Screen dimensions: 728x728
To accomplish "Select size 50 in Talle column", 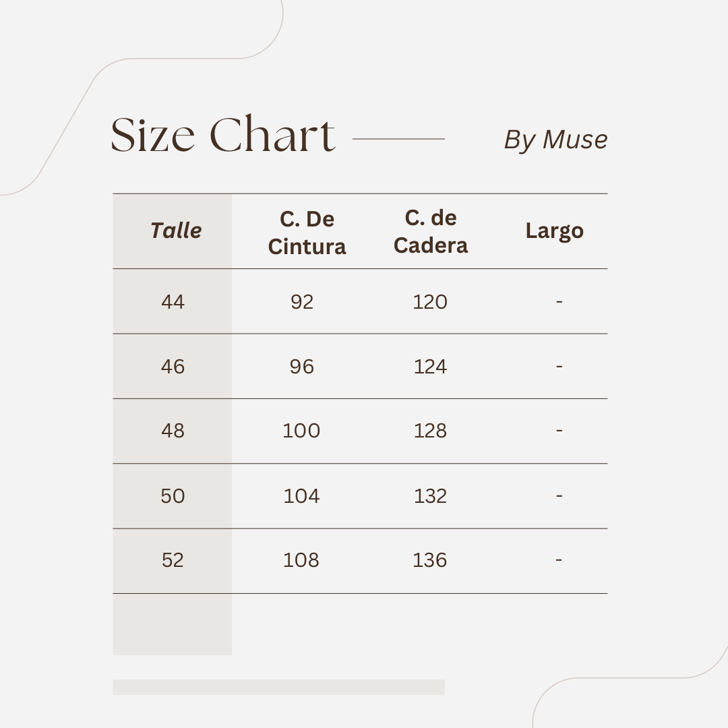I will [173, 496].
